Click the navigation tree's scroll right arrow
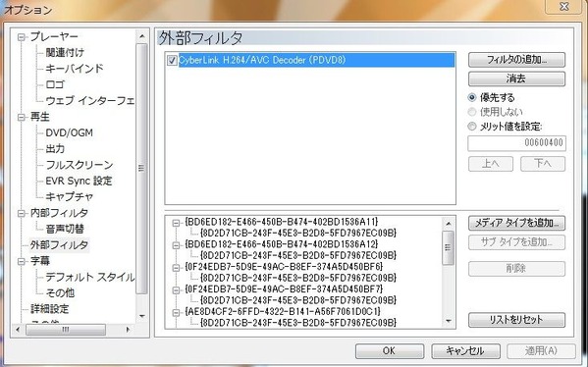Viewport: 588px width, 367px height. click(x=129, y=330)
